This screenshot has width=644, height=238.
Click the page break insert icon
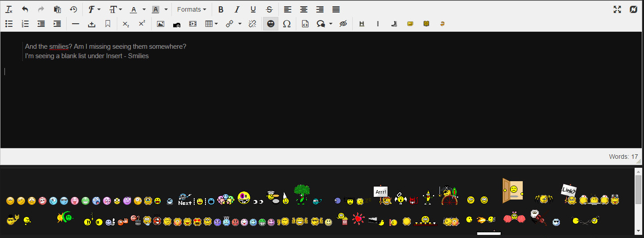click(92, 24)
